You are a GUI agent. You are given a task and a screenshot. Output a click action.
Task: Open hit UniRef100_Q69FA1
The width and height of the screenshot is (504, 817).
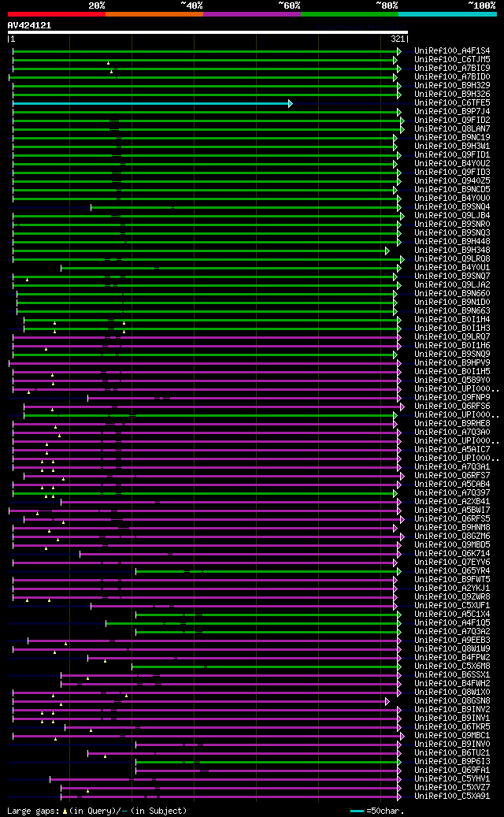pyautogui.click(x=452, y=771)
